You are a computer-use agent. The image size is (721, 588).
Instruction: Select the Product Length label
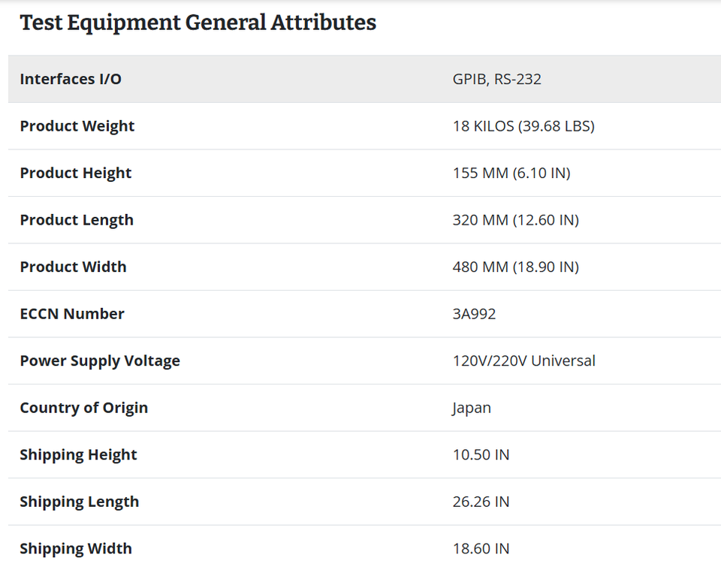(x=77, y=220)
